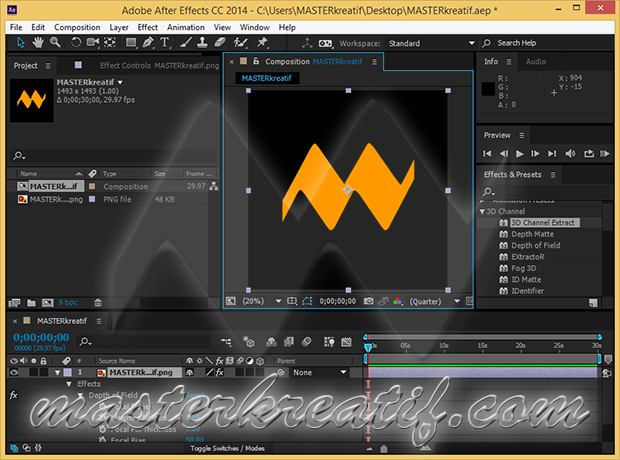
Task: Mute audio in the Preview panel
Action: click(570, 153)
